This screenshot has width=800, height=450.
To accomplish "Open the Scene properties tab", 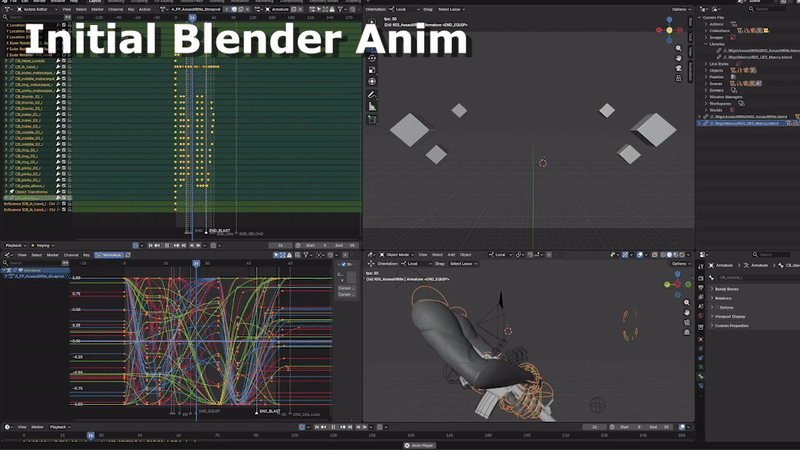I will click(701, 307).
